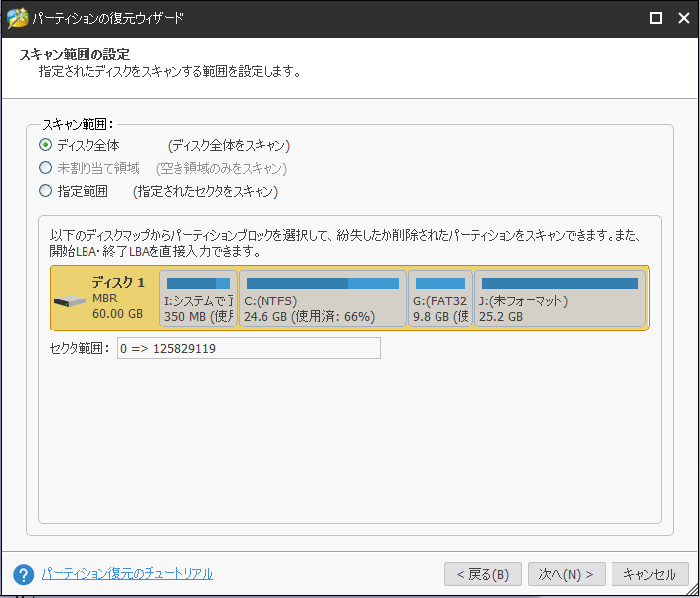This screenshot has width=700, height=598.
Task: Select the J:(未フォーマット) 25.2 GB partition
Action: tap(560, 299)
